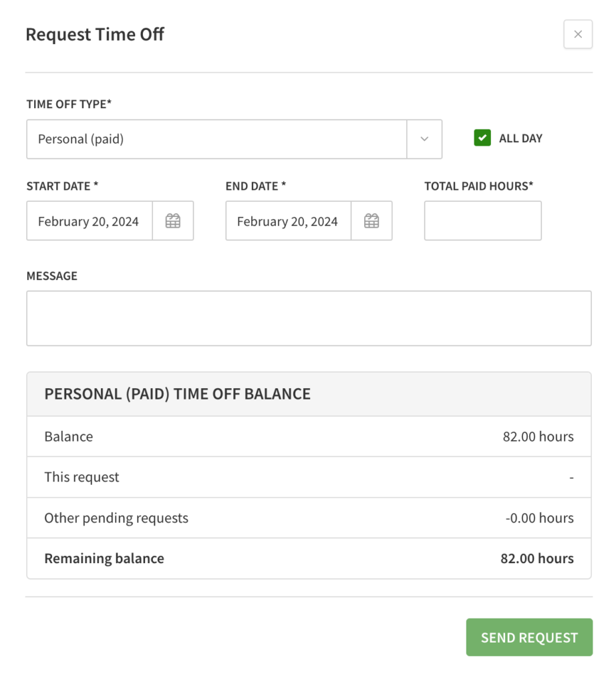Click the Request Time Off heading
Image resolution: width=616 pixels, height=684 pixels.
[x=95, y=34]
